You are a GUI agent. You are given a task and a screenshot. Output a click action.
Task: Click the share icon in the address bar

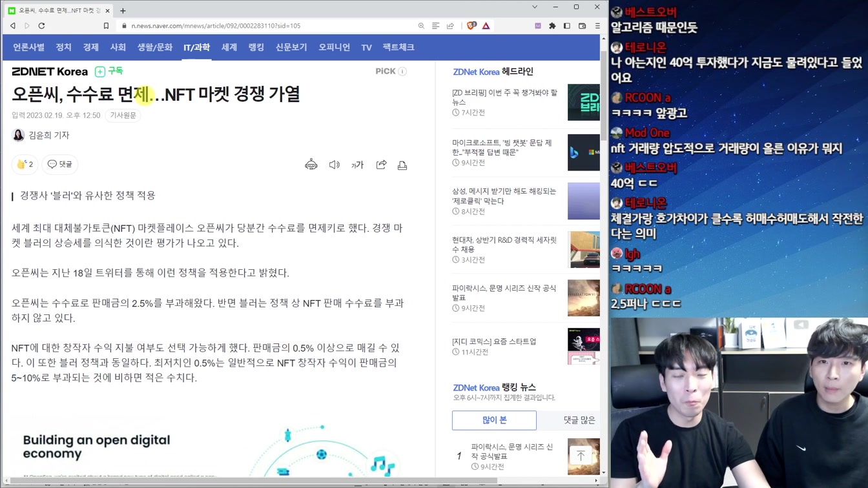(x=450, y=26)
